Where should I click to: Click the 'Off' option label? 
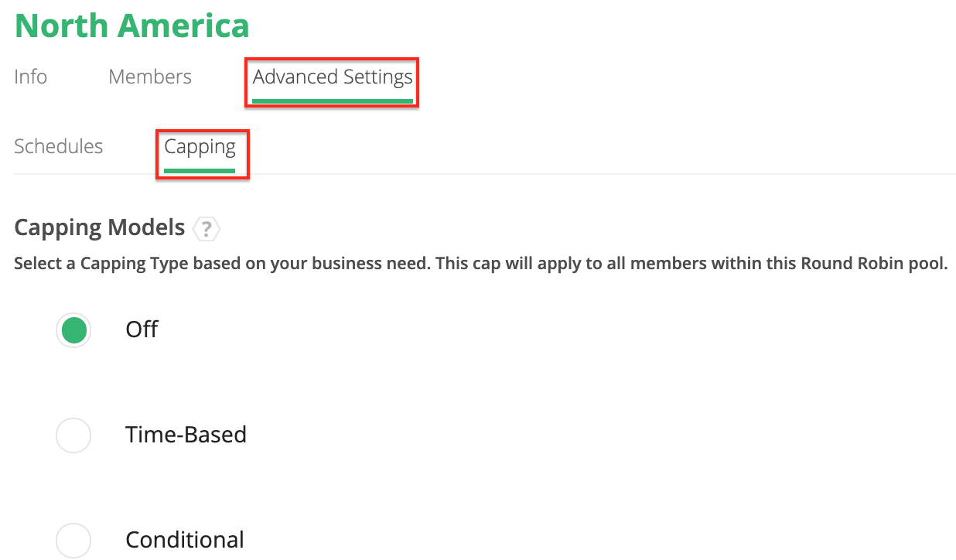coord(142,330)
